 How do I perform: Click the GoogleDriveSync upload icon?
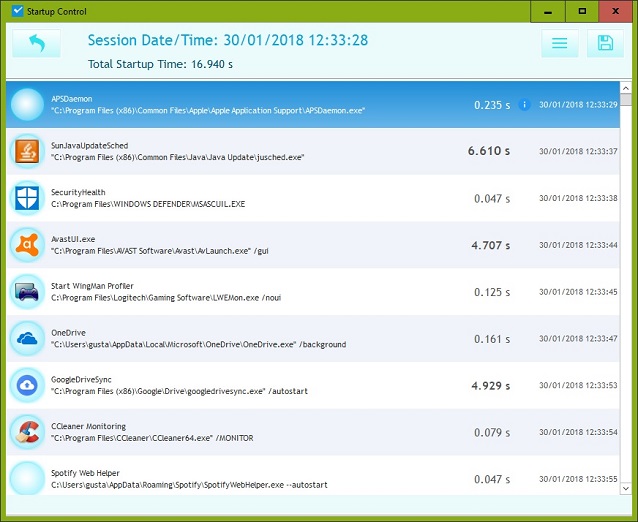pos(27,385)
